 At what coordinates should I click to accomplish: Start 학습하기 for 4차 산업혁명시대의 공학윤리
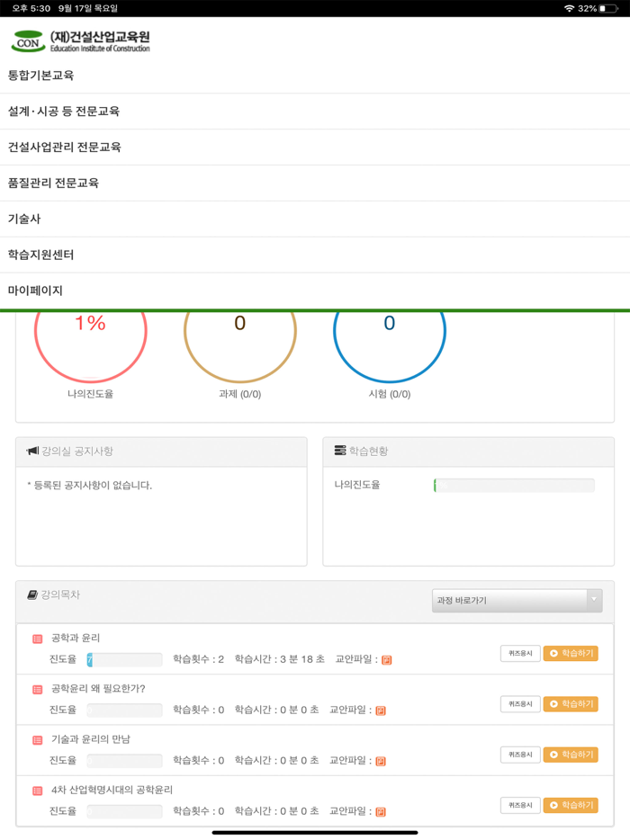tap(571, 805)
